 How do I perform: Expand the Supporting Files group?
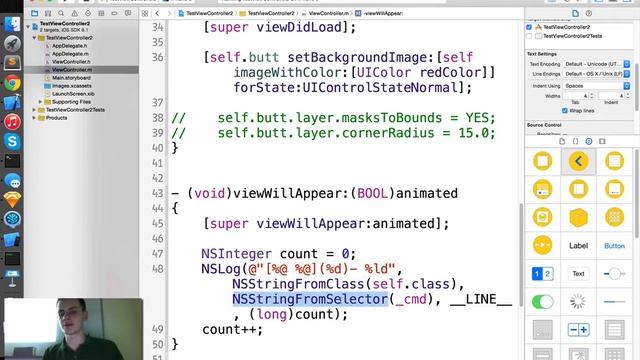coord(40,102)
